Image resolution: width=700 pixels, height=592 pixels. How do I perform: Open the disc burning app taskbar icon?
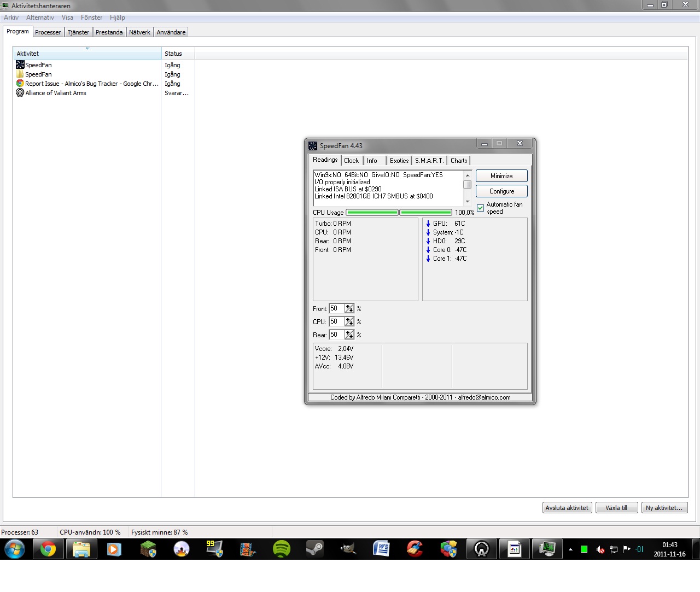coord(181,549)
